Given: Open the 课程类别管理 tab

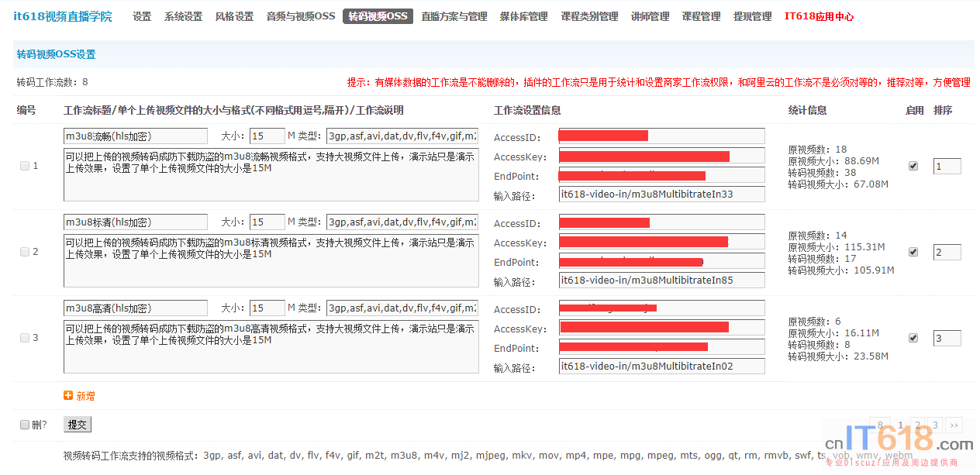Looking at the screenshot, I should click(x=589, y=16).
